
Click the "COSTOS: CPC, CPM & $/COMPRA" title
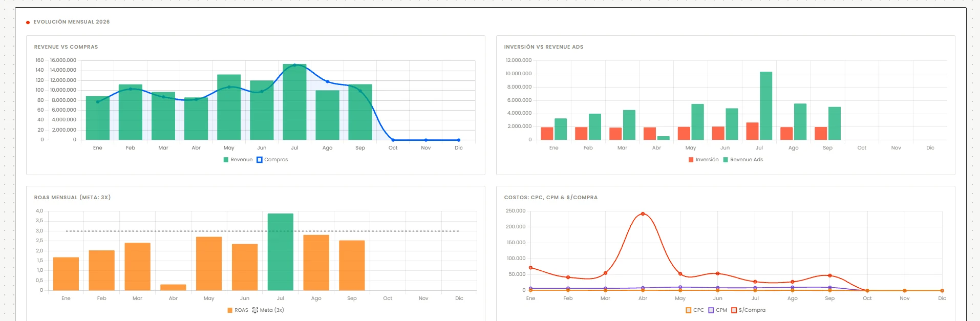click(551, 198)
